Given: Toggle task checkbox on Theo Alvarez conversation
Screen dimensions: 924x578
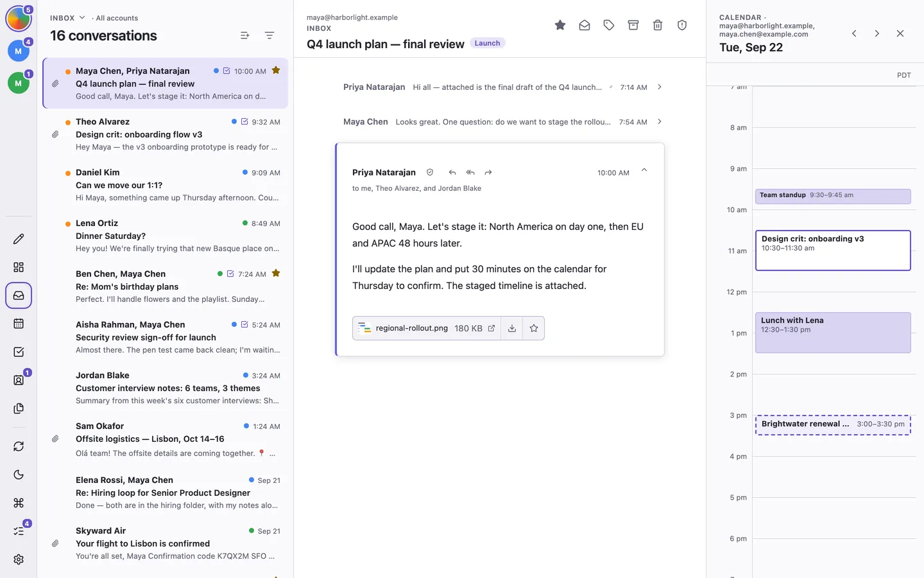Looking at the screenshot, I should click(x=244, y=121).
